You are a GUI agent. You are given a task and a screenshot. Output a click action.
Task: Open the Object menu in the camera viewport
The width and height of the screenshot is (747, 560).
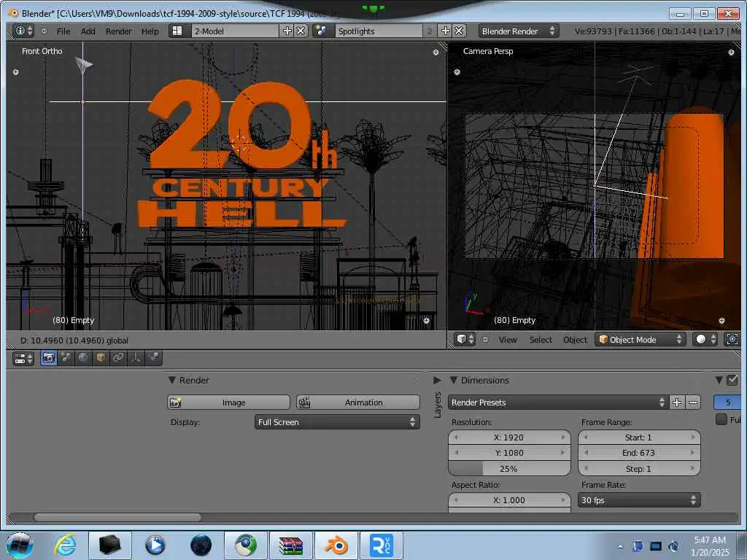point(575,340)
